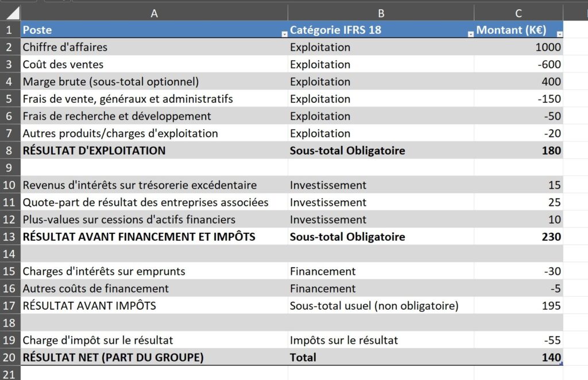The image size is (588, 380).
Task: Select 'Autres produits/charges d'exploitation' cell
Action: pyautogui.click(x=154, y=133)
